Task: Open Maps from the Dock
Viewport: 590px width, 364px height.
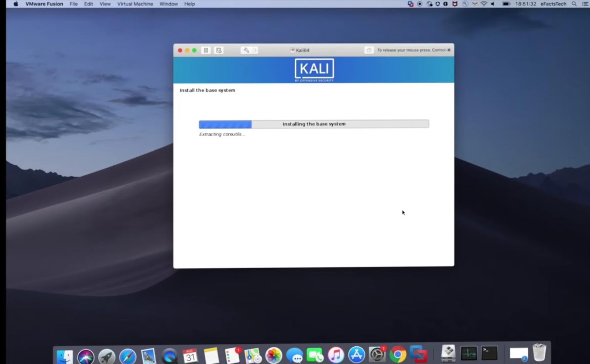Action: 253,356
